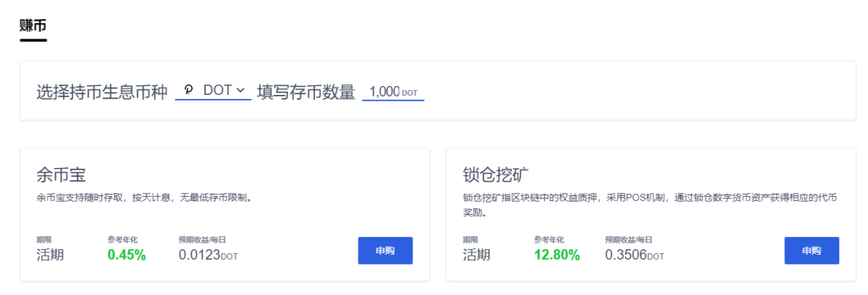
Task: Select the 余币宝 card title
Action: coord(61,175)
